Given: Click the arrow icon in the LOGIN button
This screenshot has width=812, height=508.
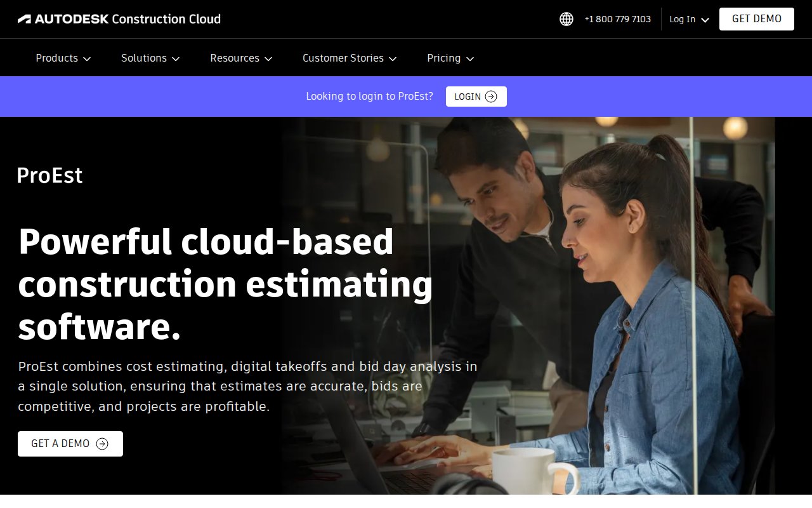Looking at the screenshot, I should [491, 97].
